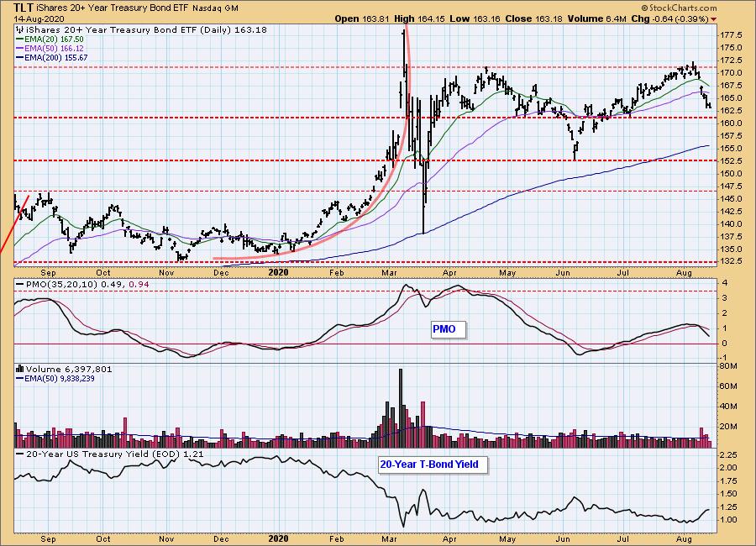
Task: Click the PMO(35,20,10) 0.49, 0.94 legend
Action: [87, 285]
